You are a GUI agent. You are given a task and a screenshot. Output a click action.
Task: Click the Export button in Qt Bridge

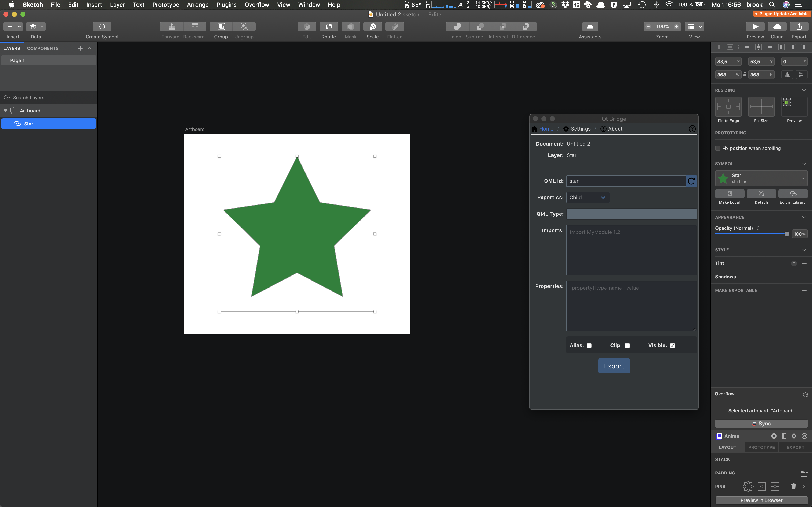tap(614, 366)
